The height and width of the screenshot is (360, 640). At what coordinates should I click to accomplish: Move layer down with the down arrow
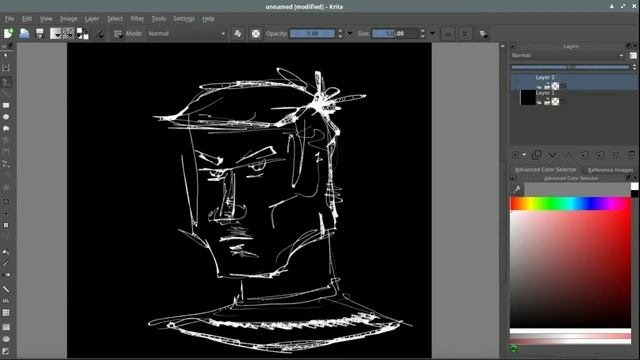[x=552, y=155]
